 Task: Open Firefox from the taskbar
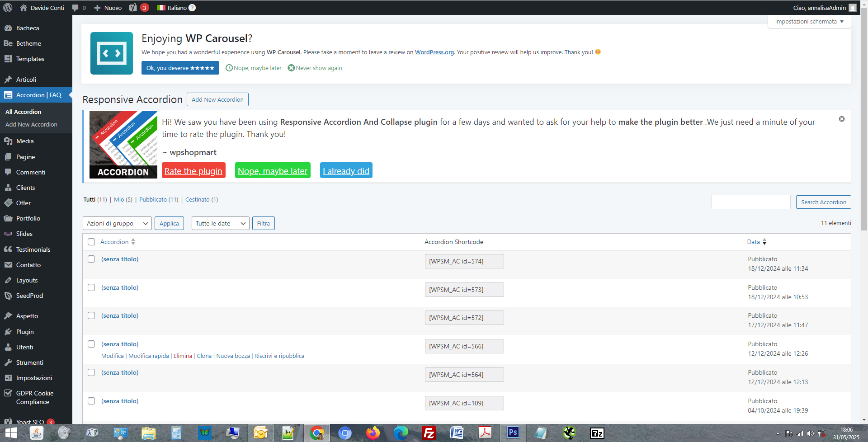(373, 433)
